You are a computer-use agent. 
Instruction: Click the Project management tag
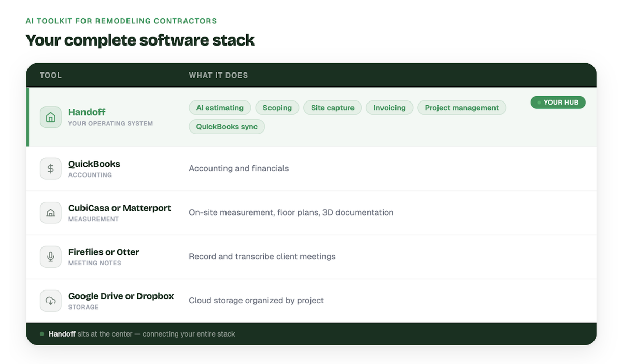461,108
